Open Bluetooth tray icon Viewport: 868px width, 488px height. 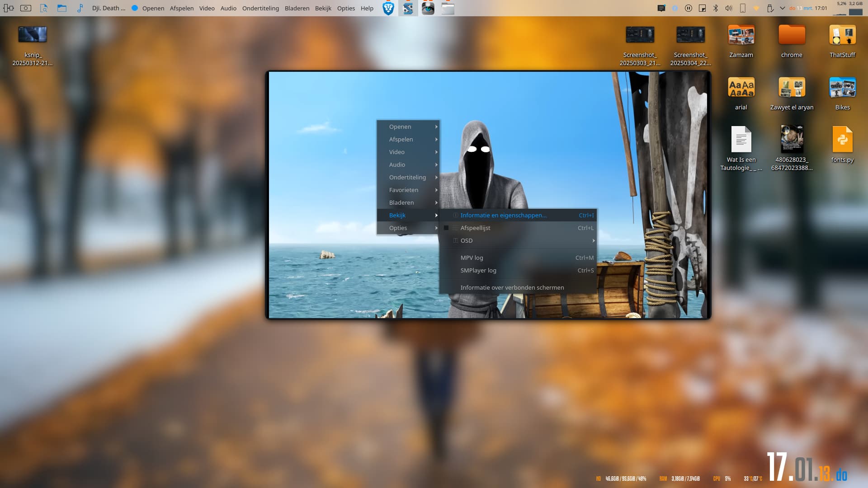pyautogui.click(x=716, y=8)
